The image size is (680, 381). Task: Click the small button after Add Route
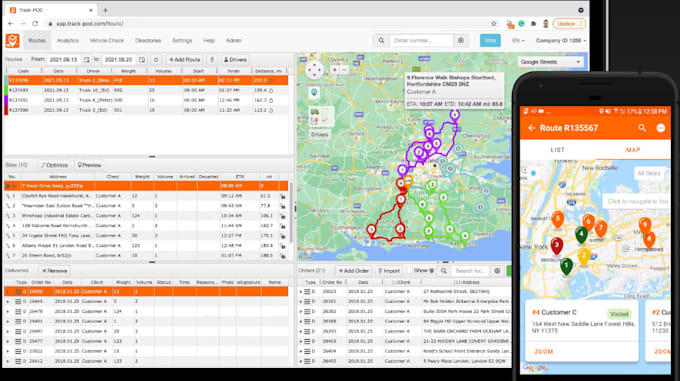click(212, 59)
